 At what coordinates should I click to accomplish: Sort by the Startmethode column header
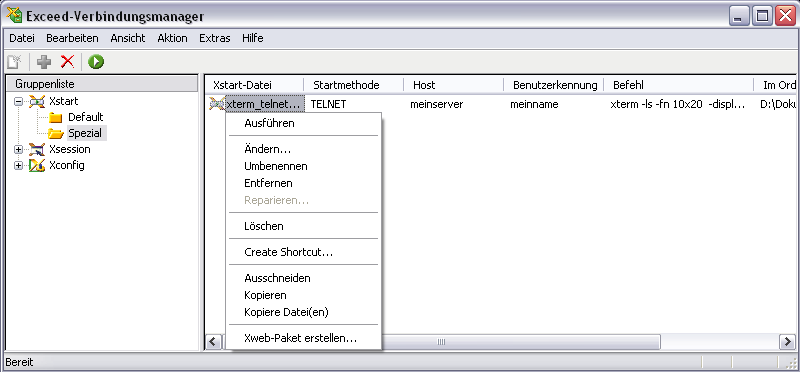coord(353,85)
